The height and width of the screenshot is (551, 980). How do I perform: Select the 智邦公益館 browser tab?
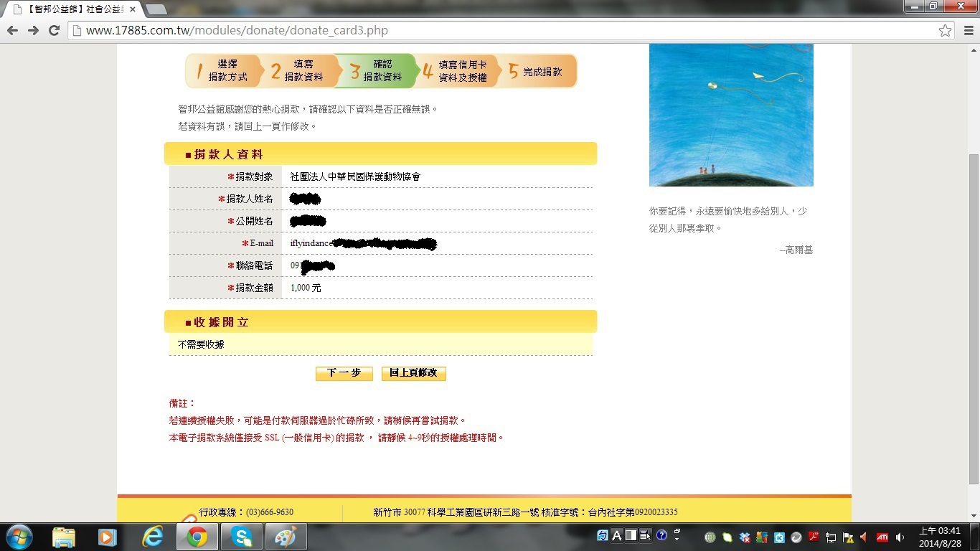click(75, 9)
